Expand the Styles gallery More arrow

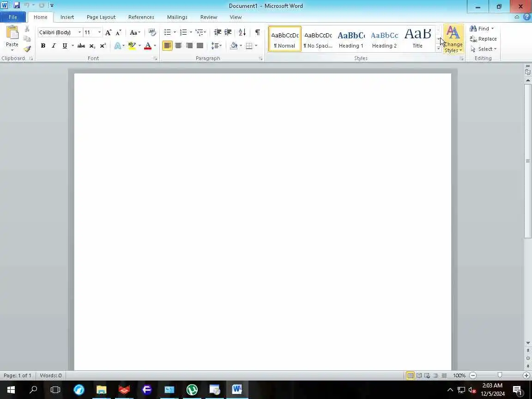pyautogui.click(x=438, y=49)
